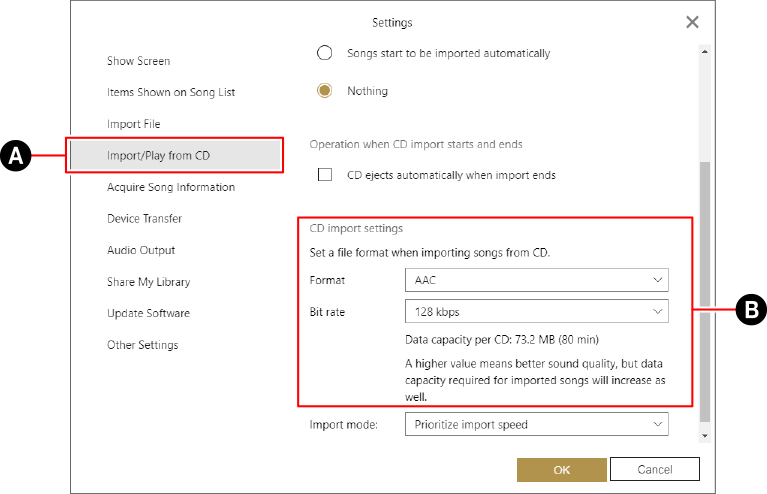Image resolution: width=767 pixels, height=494 pixels.
Task: Open the Import mode dropdown
Action: [x=536, y=425]
